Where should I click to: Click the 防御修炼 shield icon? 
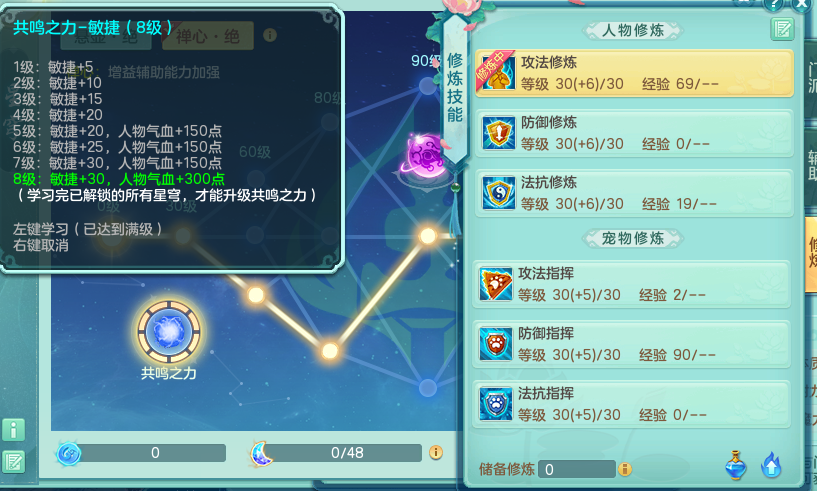pos(498,133)
